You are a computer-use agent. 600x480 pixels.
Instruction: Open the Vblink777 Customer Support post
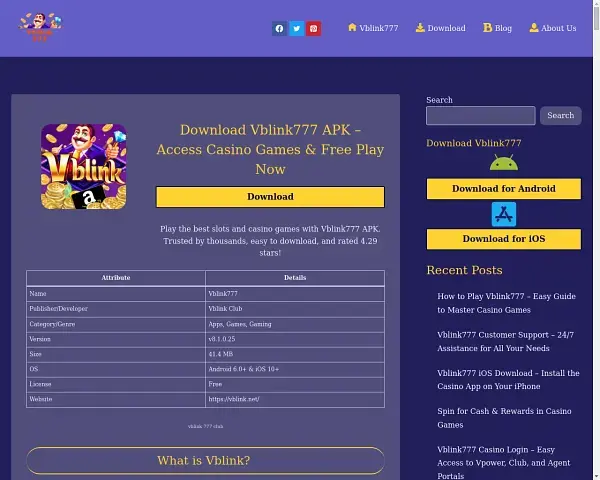506,341
